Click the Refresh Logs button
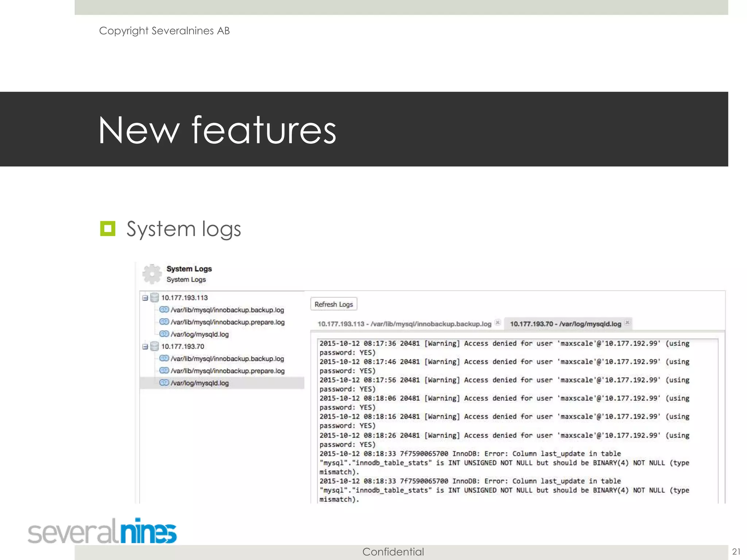This screenshot has width=747, height=560. tap(334, 304)
